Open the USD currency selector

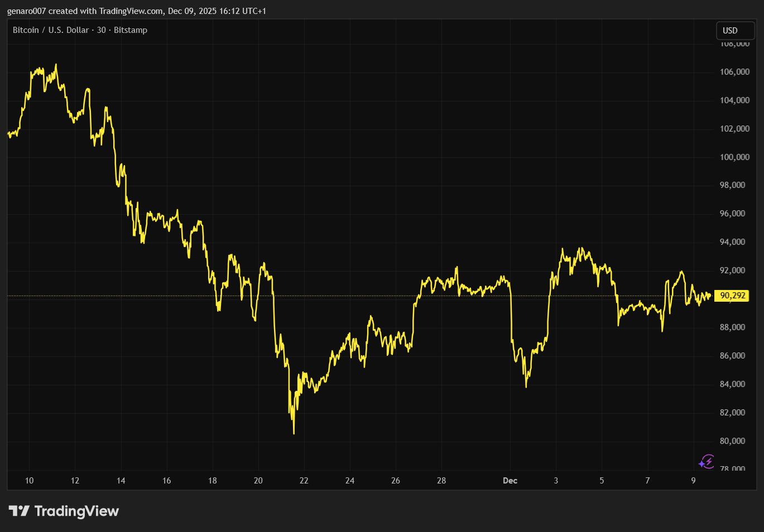(735, 31)
